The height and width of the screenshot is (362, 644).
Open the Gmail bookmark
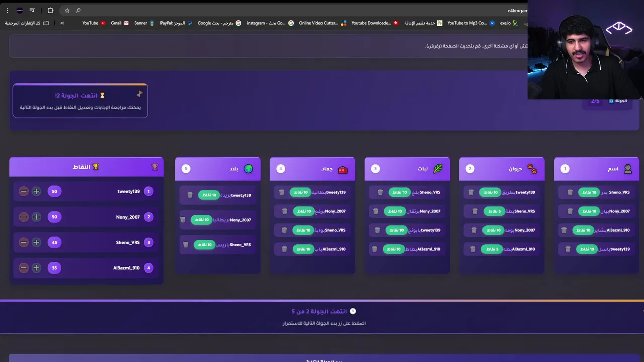(x=120, y=23)
